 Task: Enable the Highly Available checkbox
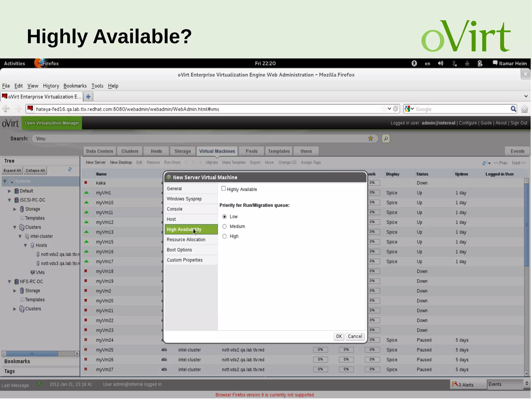tap(223, 188)
